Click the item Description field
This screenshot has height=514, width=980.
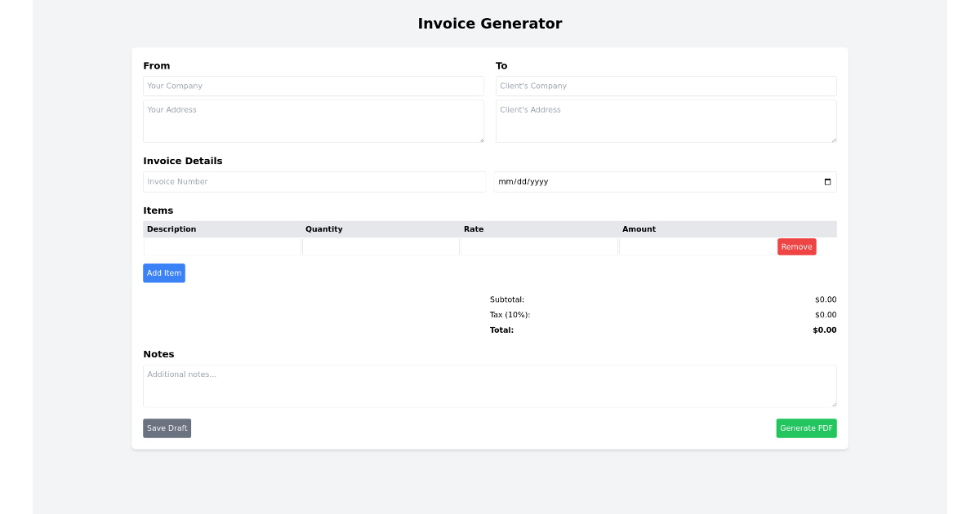pyautogui.click(x=221, y=246)
